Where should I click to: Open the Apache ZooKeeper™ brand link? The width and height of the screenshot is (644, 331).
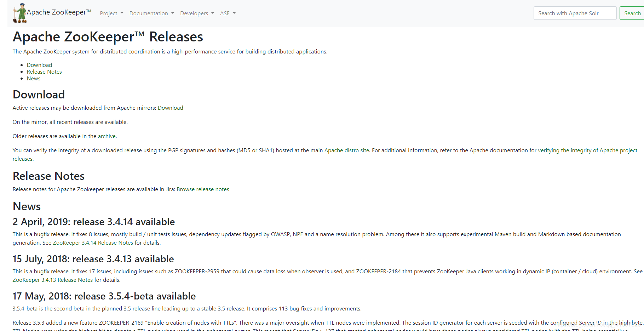(59, 12)
